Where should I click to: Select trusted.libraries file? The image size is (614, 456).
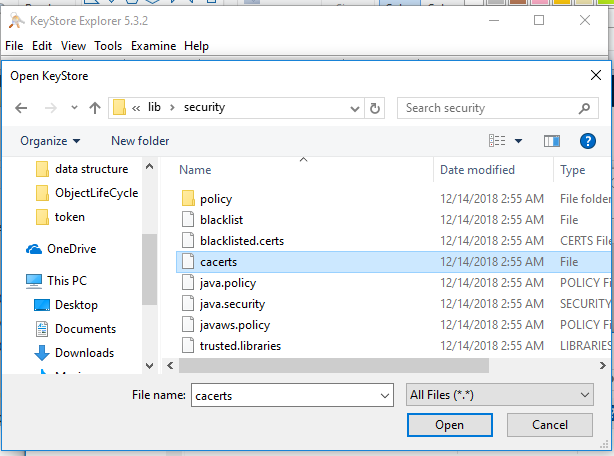click(240, 346)
